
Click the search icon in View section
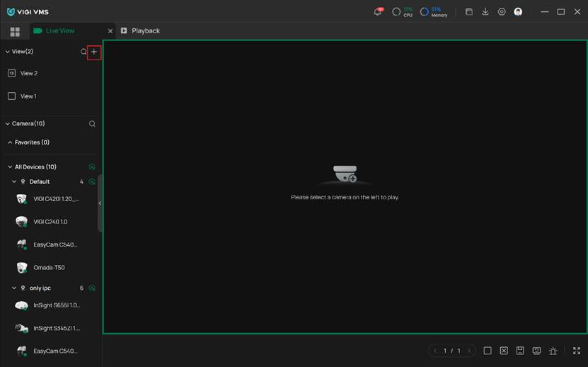pyautogui.click(x=83, y=52)
